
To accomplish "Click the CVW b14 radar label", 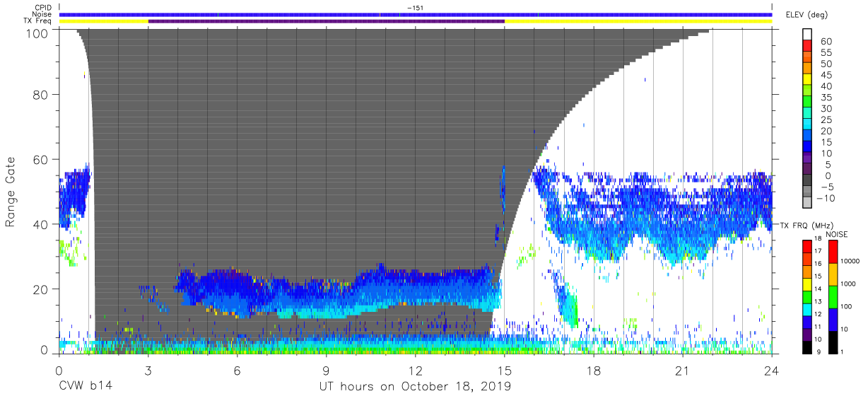I will tap(86, 387).
